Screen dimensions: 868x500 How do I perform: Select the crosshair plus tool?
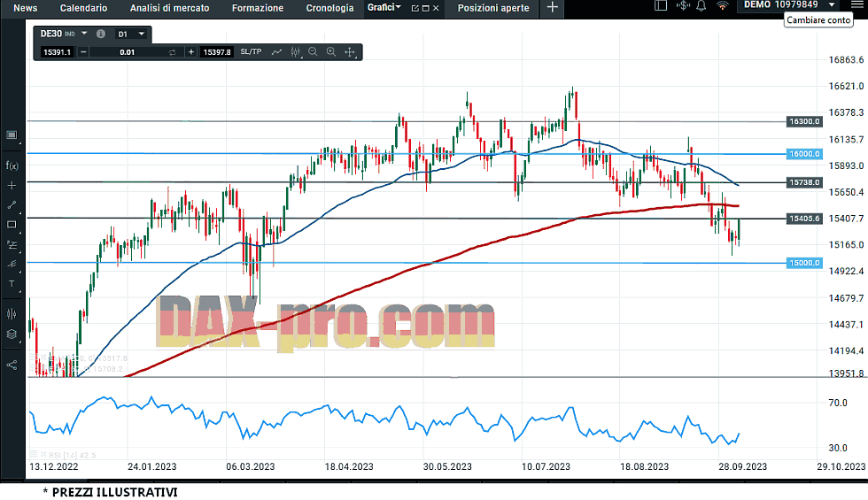pos(12,185)
